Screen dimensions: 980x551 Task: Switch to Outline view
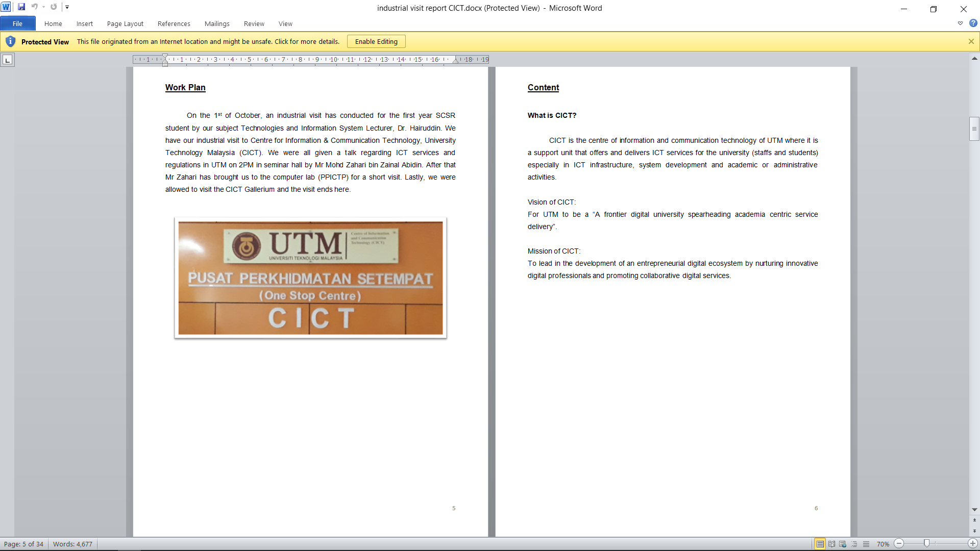854,544
